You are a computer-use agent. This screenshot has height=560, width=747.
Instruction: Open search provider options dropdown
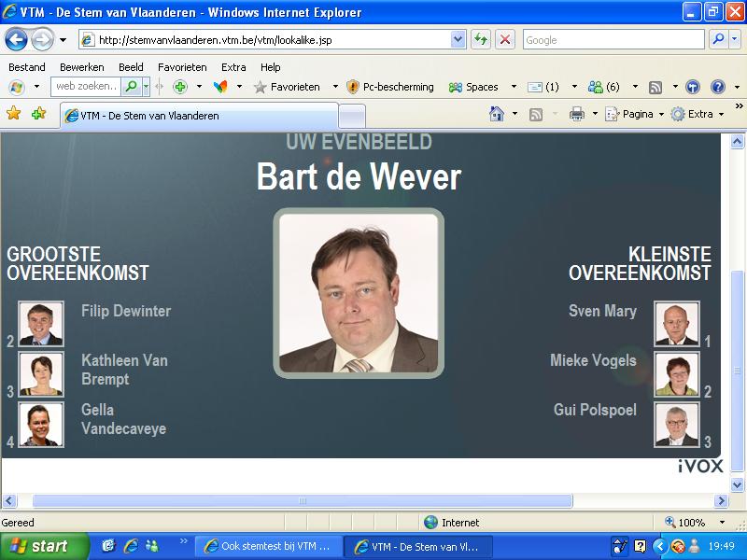tap(735, 39)
